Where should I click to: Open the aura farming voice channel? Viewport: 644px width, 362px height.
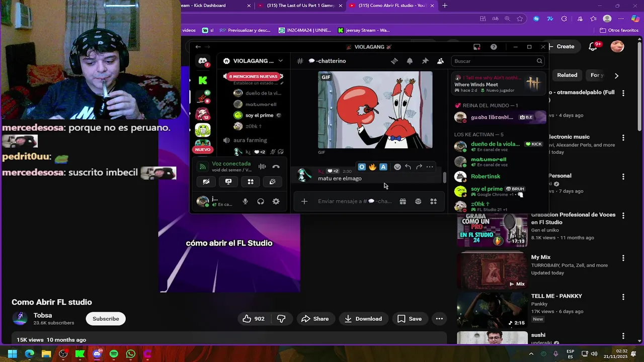250,140
